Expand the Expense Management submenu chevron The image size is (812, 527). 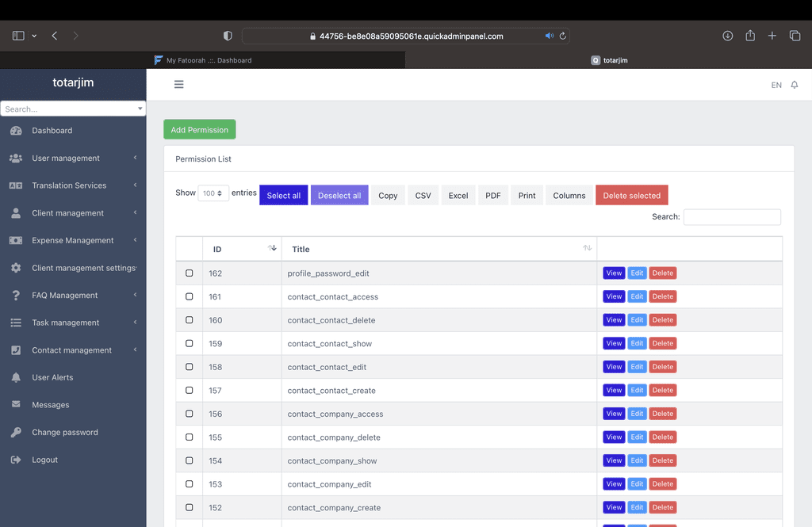(x=135, y=239)
